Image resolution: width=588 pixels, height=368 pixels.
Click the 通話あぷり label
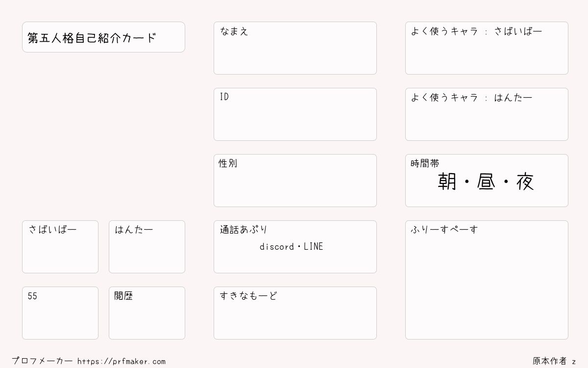coord(244,230)
